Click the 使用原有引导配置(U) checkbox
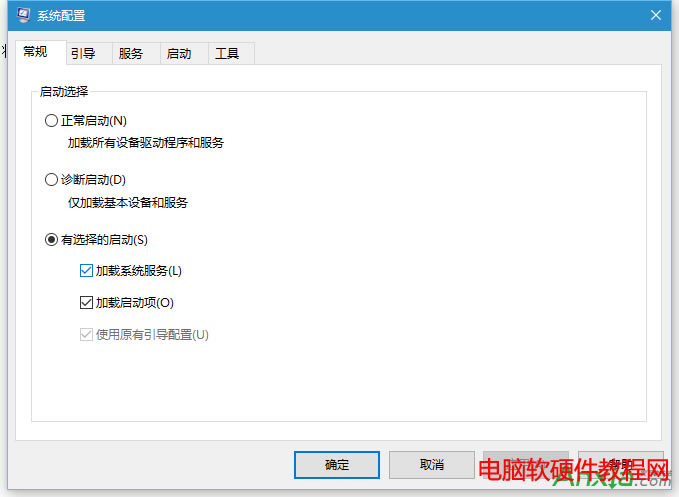 (x=86, y=335)
